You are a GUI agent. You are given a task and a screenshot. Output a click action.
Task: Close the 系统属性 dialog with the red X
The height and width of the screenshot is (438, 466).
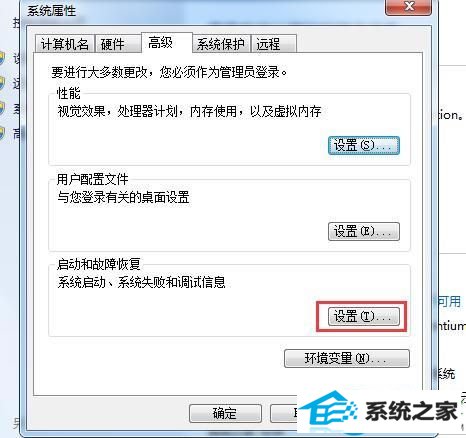409,7
